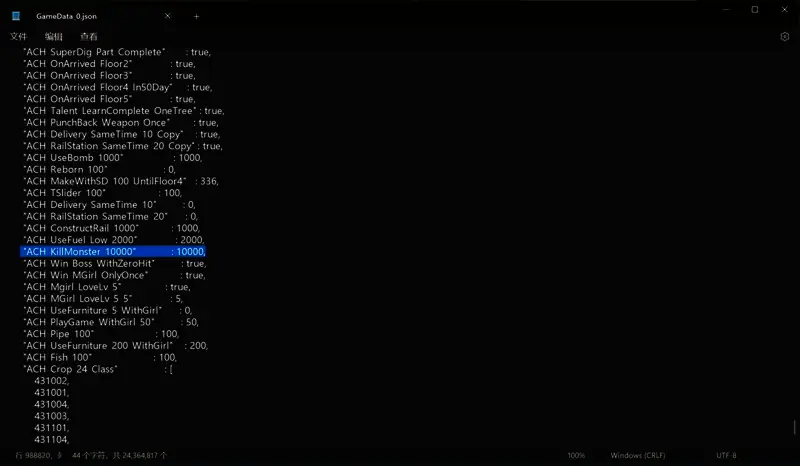Open the 编辑 (Edit) menu
The image size is (800, 466).
click(x=53, y=36)
